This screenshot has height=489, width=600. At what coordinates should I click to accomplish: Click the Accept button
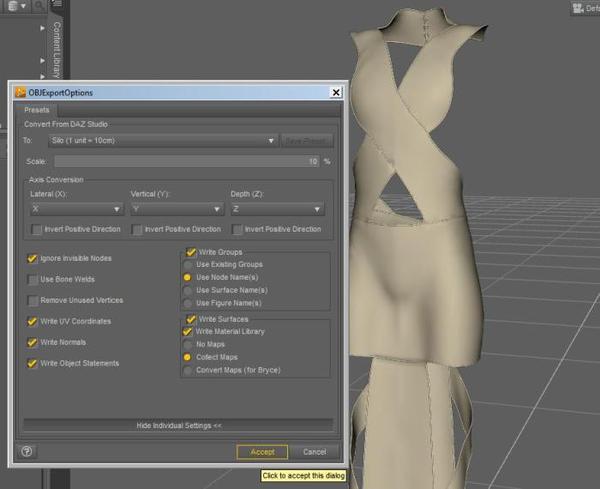click(x=262, y=452)
